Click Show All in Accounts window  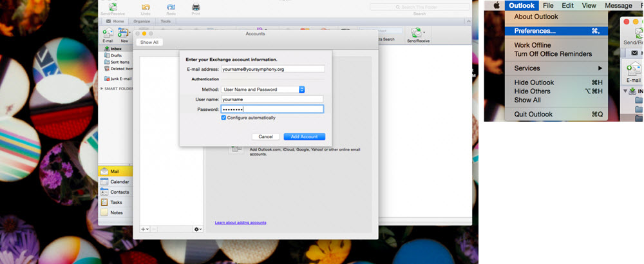pyautogui.click(x=149, y=42)
